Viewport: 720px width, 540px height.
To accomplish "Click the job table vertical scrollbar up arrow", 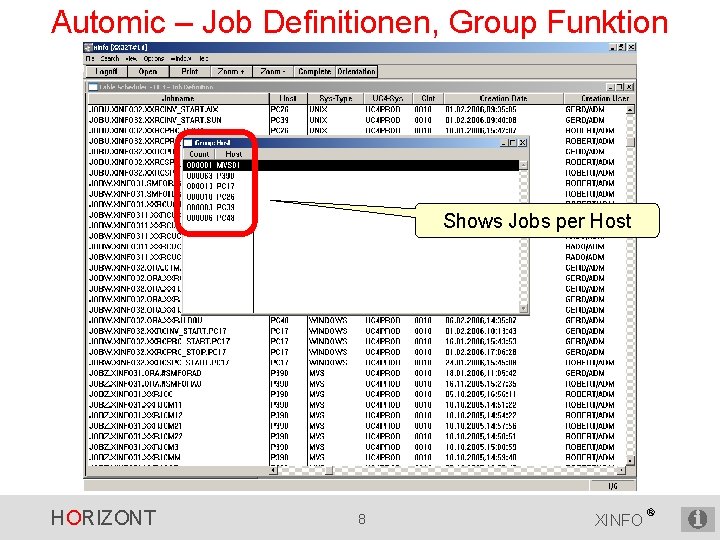I will tap(630, 110).
